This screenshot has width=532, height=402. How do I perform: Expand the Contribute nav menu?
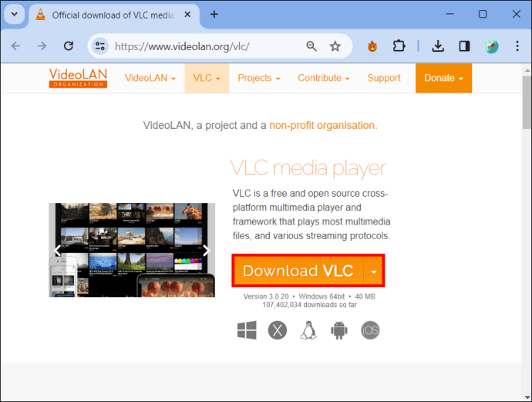[x=324, y=78]
